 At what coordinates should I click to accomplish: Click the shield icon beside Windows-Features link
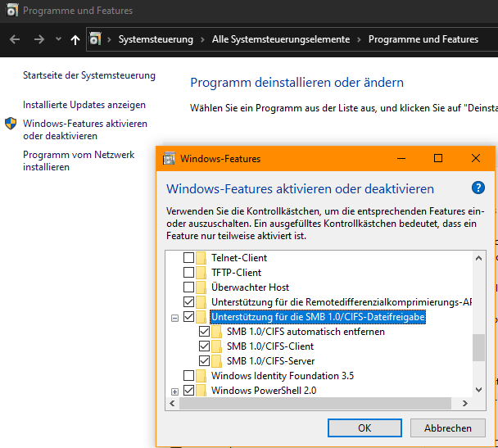(11, 124)
